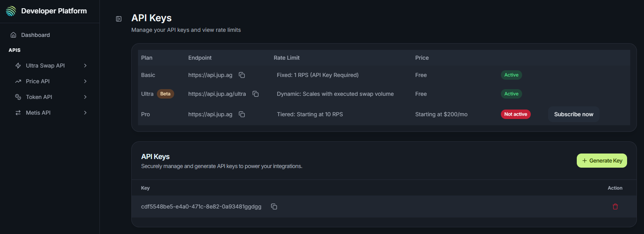Click the Price column header
This screenshot has height=234, width=644.
tap(422, 58)
